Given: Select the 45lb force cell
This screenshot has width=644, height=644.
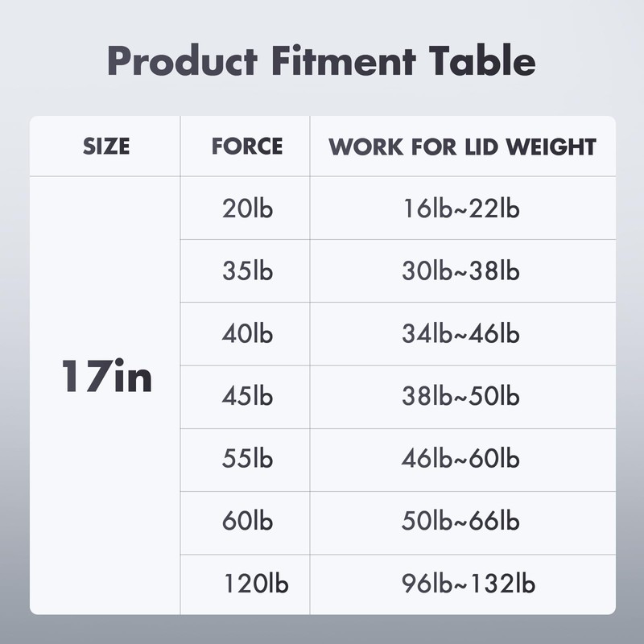Looking at the screenshot, I should click(247, 397).
